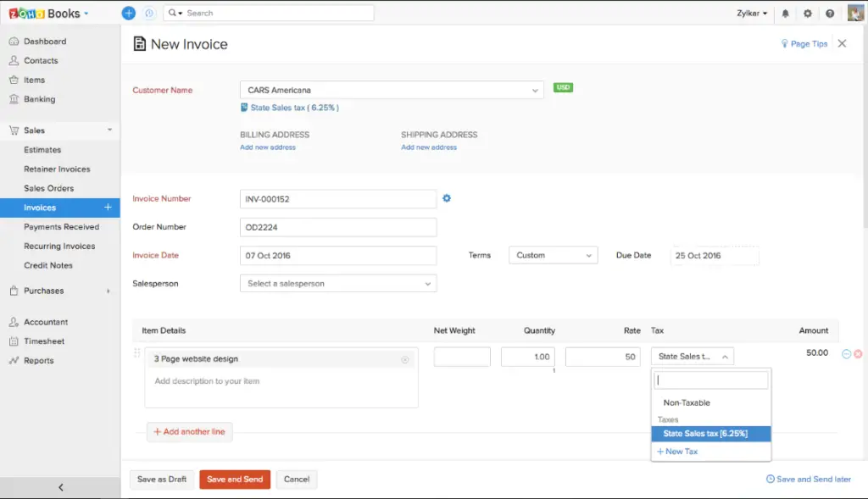Image resolution: width=868 pixels, height=499 pixels.
Task: Click the Invoice Date field
Action: point(337,255)
